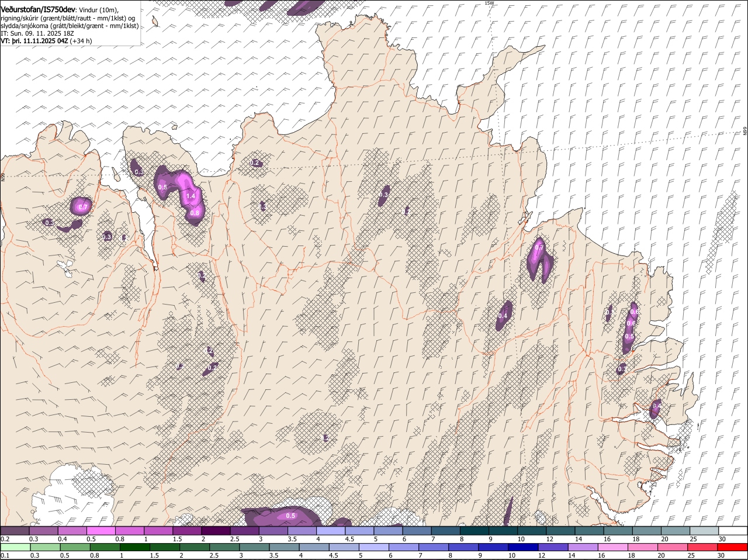Pick the lavender snow-legend swatch between 4 and 4.5
Screen dimensions: 748x560
tap(330, 531)
